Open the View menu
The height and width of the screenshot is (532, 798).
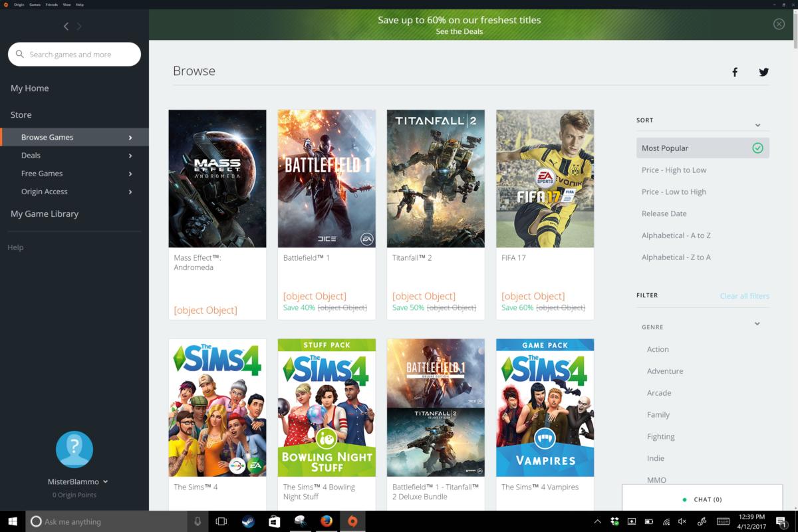point(67,5)
